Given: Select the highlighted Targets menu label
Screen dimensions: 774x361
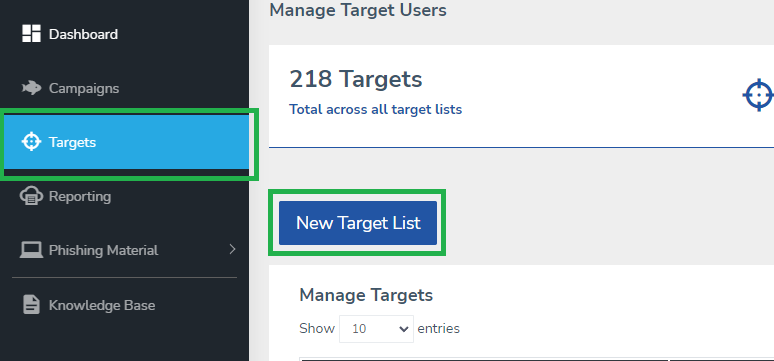Looking at the screenshot, I should [72, 142].
